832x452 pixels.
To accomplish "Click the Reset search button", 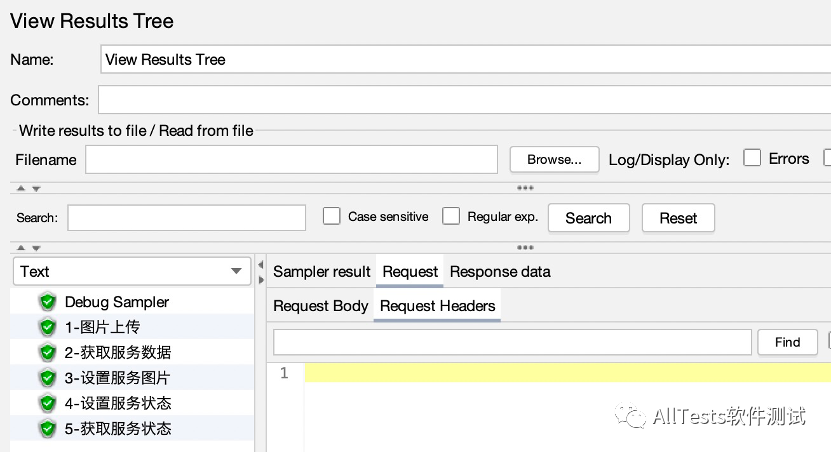I will (678, 218).
